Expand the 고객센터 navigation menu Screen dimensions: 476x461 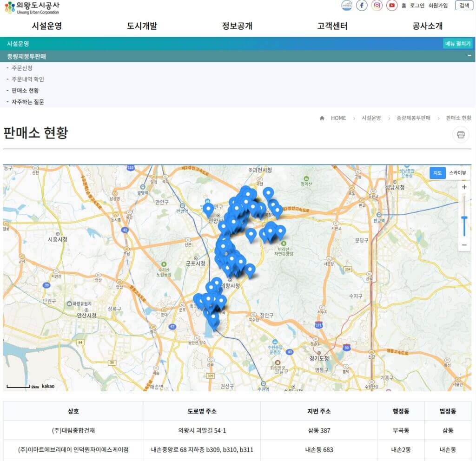[x=331, y=26]
